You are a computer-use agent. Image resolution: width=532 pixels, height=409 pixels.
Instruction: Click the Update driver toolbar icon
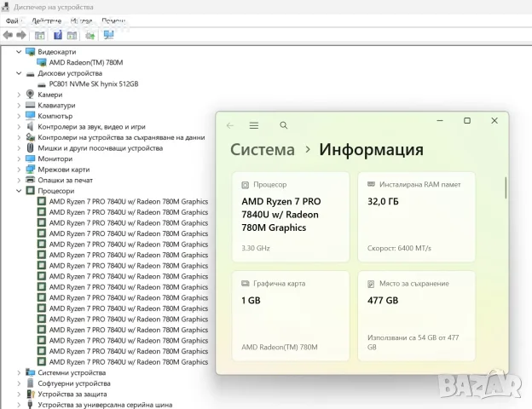click(x=90, y=35)
